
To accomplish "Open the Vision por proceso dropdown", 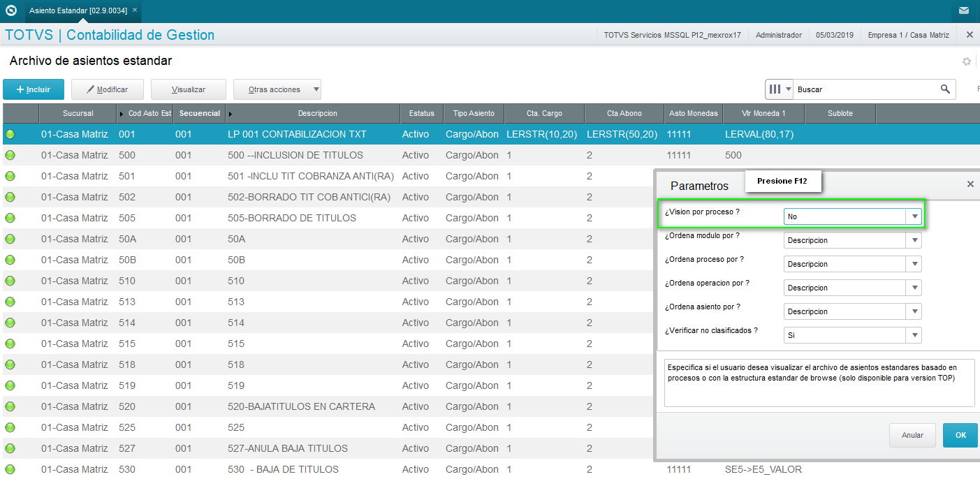I will (x=914, y=216).
